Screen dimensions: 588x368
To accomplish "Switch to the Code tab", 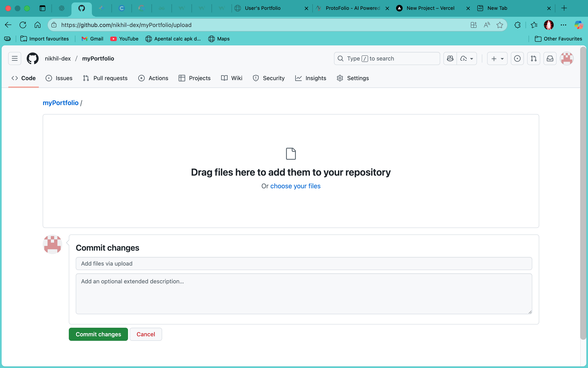I will coord(23,78).
